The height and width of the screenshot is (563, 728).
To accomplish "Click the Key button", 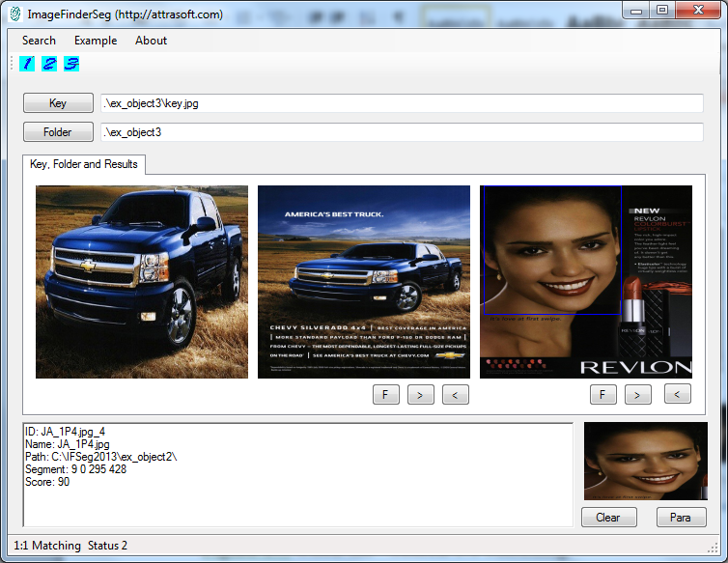I will pyautogui.click(x=58, y=103).
